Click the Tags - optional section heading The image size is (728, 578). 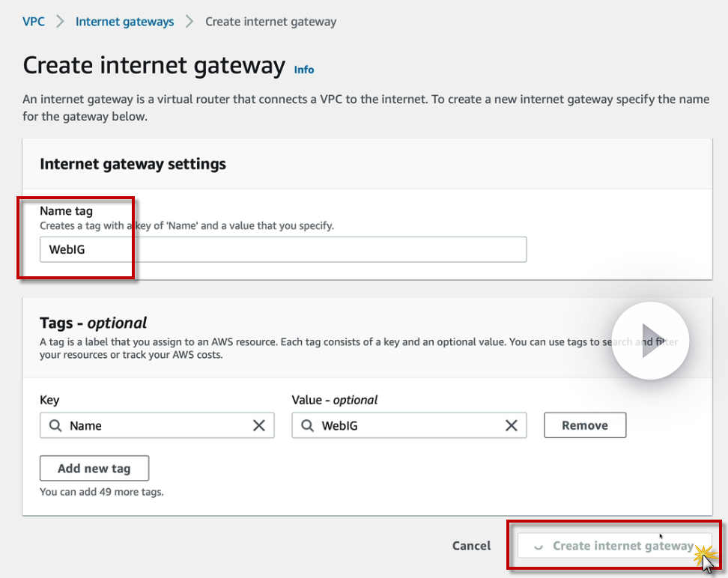[93, 323]
